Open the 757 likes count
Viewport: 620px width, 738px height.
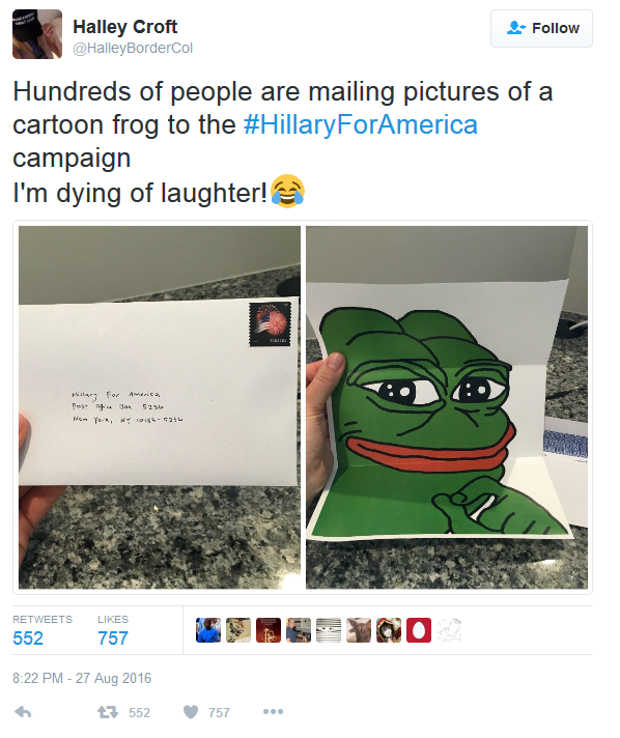pyautogui.click(x=113, y=638)
